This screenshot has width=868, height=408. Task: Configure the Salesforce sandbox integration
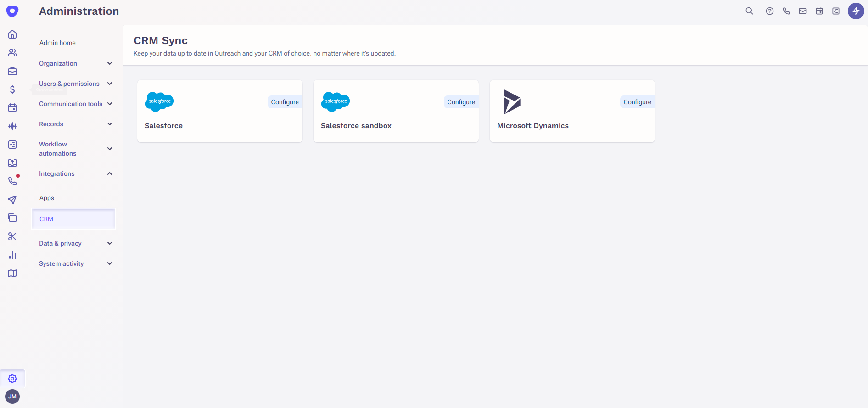coord(461,102)
